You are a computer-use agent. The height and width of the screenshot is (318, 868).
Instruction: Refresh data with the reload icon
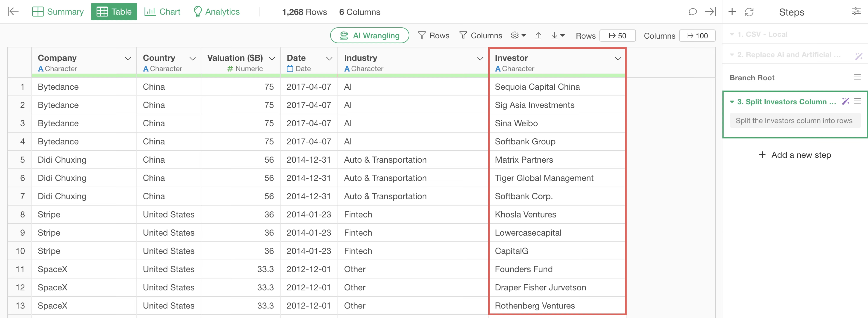(749, 12)
